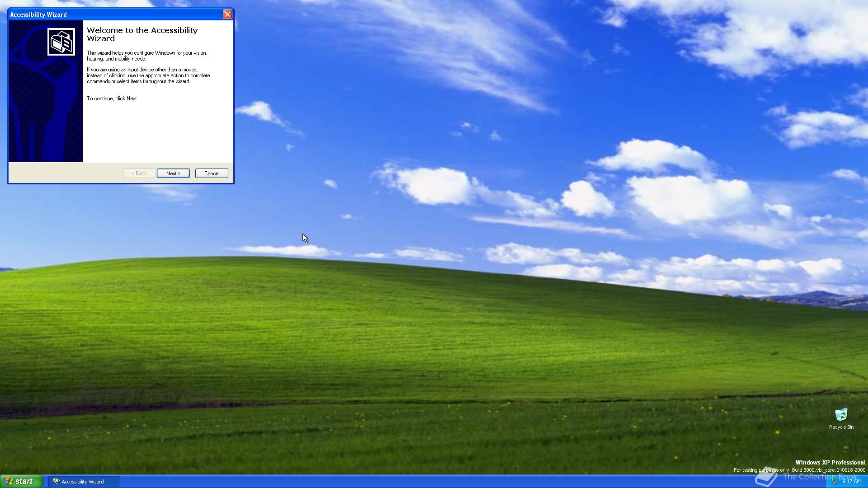Click the 9:17 AM clock
Viewport: 868px width, 488px height.
pos(851,482)
